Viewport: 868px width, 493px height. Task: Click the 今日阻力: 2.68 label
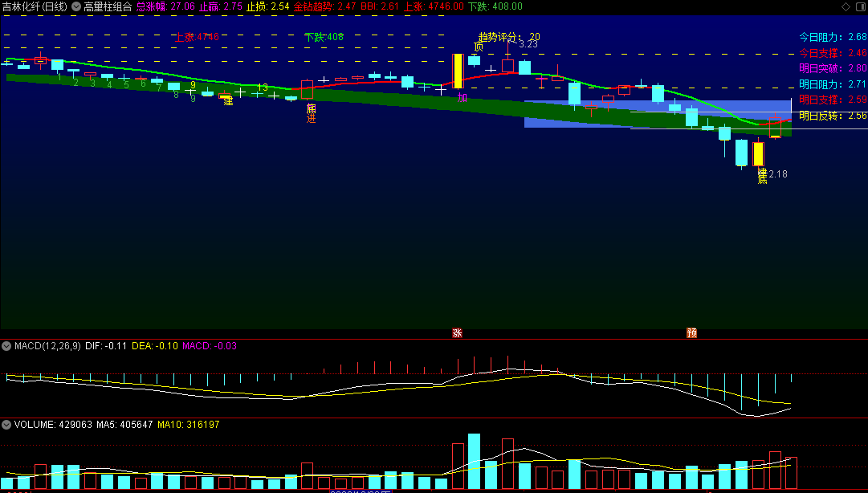(x=833, y=38)
